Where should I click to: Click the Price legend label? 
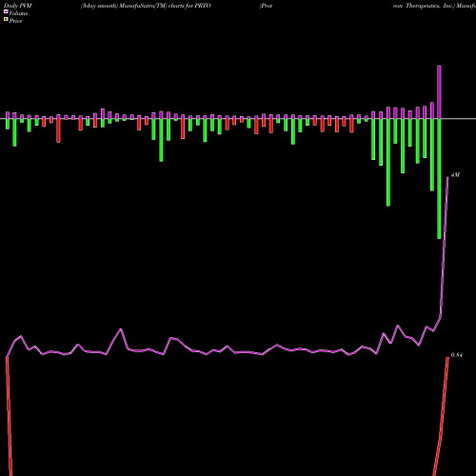15,21
